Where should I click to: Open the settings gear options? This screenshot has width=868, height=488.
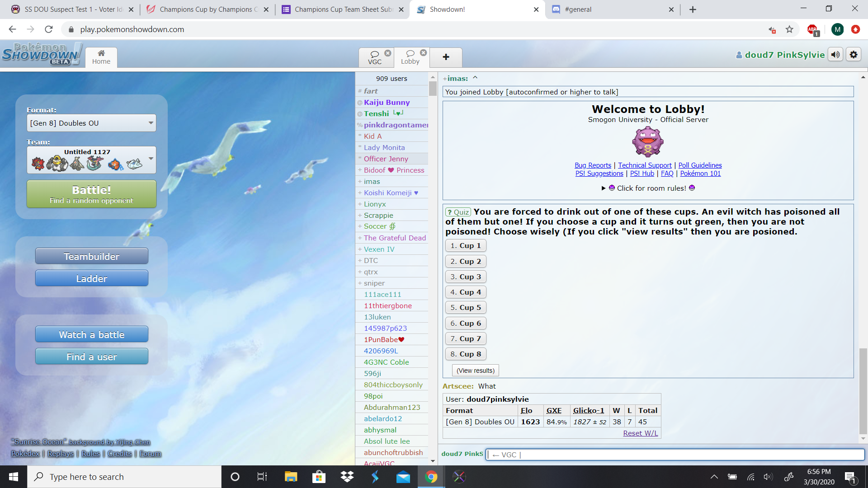tap(854, 55)
